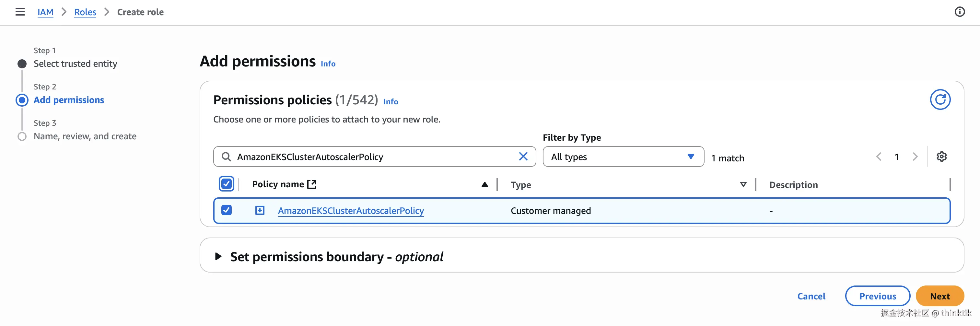Click the Policy name column header
The image size is (980, 326).
click(278, 184)
